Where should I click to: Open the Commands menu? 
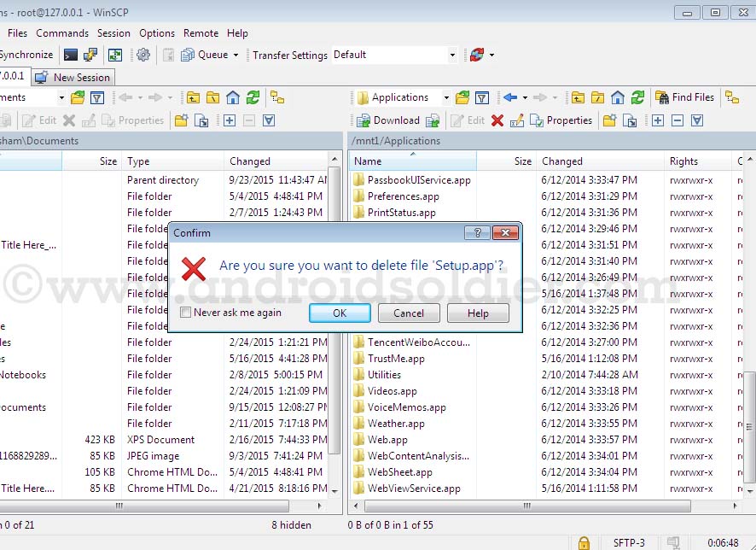62,33
